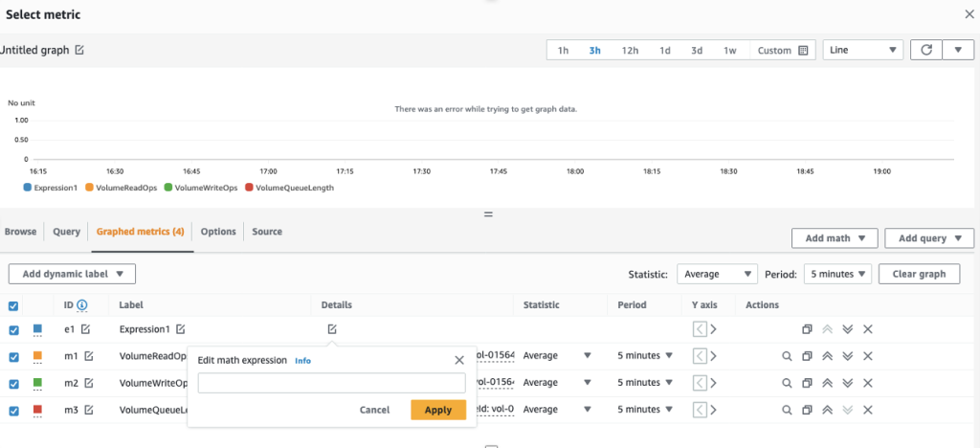Duplicate the e1 expression row
980x448 pixels.
[807, 329]
